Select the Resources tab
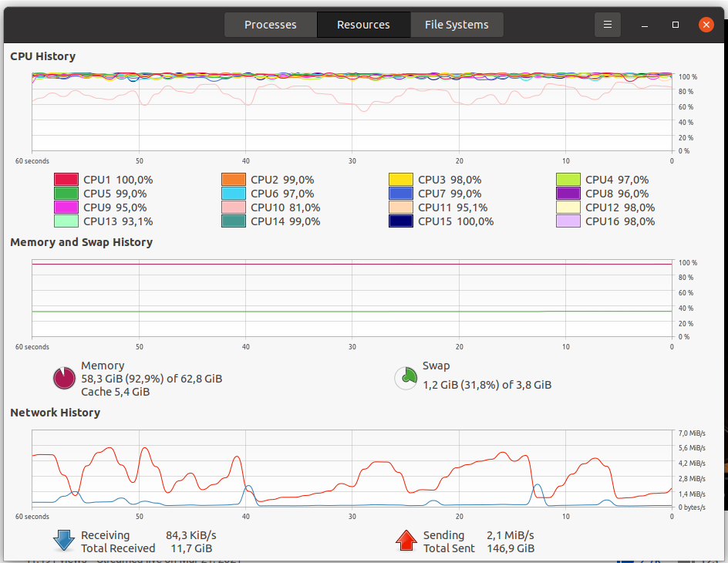This screenshot has height=563, width=728. 363,25
